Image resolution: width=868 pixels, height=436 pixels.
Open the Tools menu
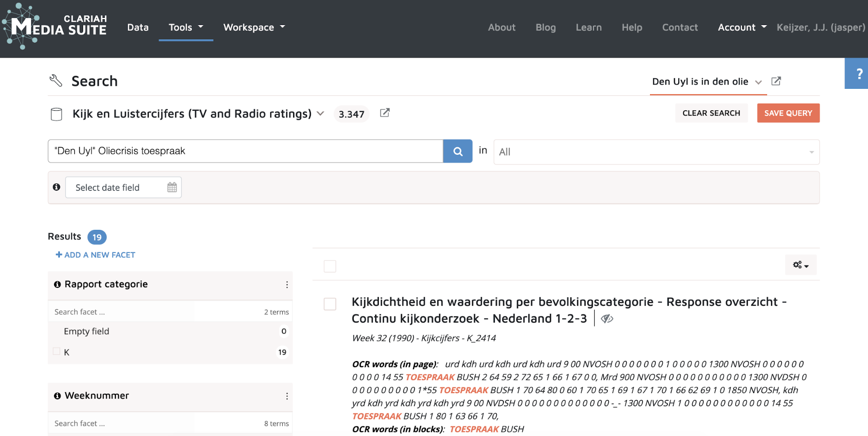(186, 27)
